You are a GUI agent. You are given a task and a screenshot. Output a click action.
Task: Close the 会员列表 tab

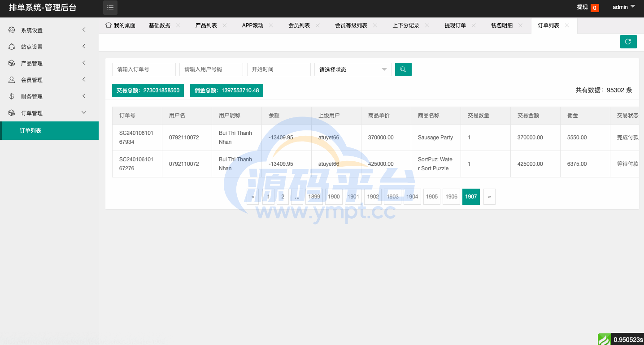(x=318, y=26)
